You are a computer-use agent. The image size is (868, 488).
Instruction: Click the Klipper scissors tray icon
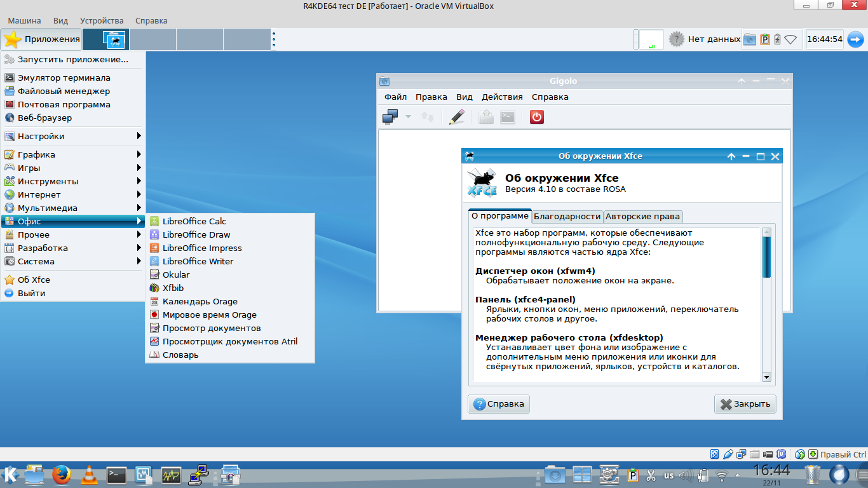651,475
